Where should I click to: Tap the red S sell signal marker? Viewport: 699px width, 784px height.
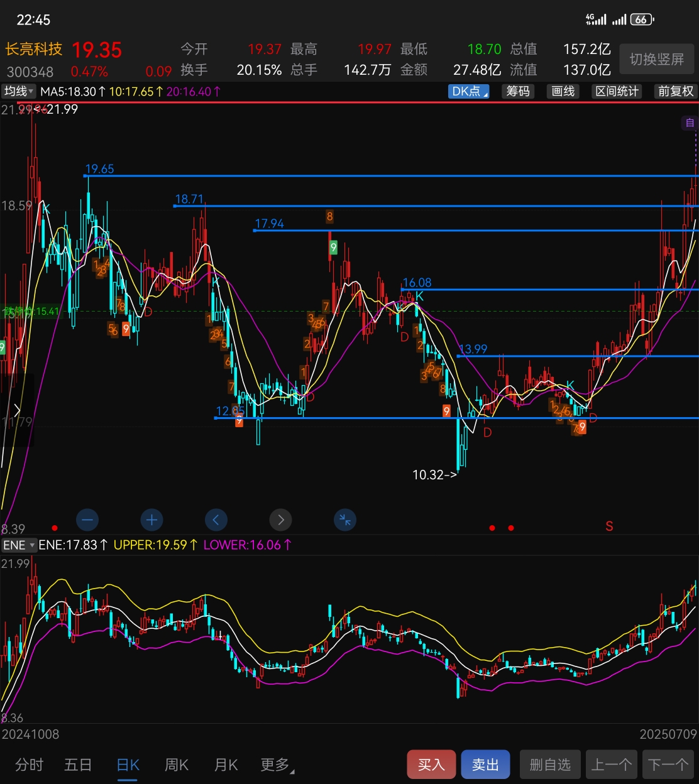[x=609, y=526]
